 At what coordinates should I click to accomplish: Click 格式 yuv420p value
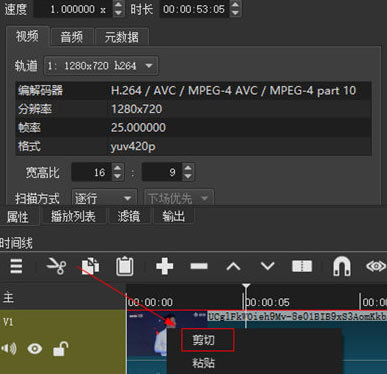point(133,146)
